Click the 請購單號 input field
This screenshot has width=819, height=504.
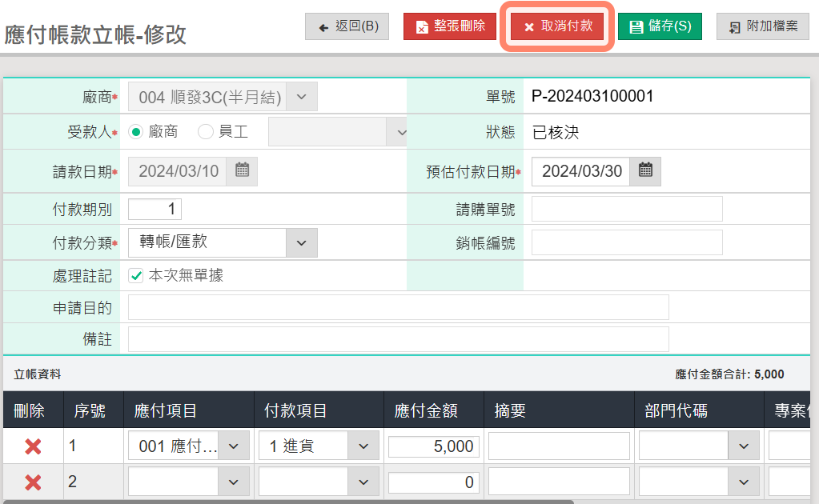(627, 210)
